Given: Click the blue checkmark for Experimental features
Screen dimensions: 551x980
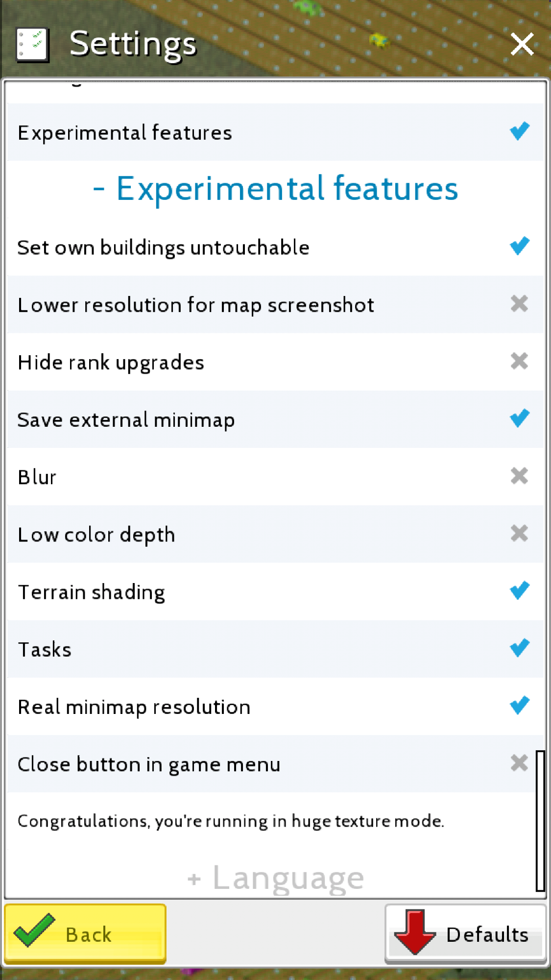Looking at the screenshot, I should coord(520,131).
